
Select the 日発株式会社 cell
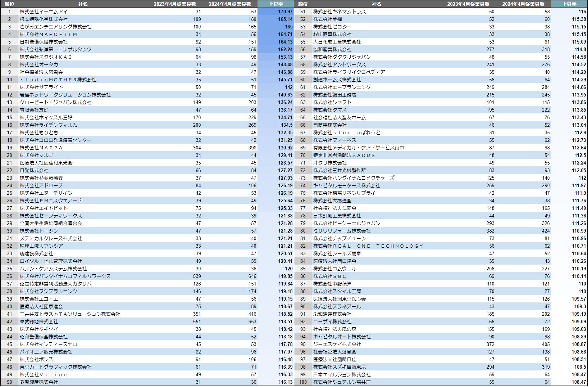[34, 170]
